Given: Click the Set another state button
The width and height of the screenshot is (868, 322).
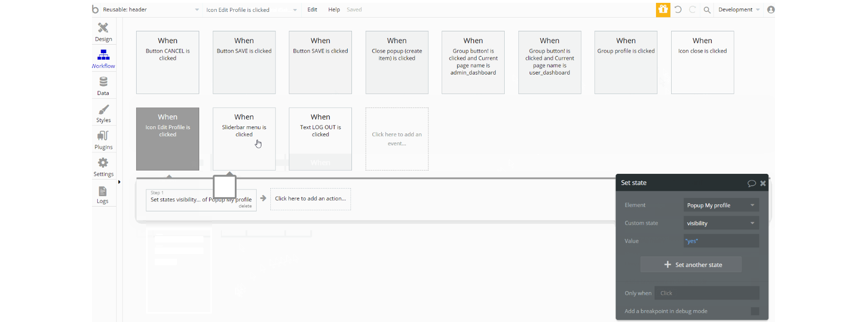Looking at the screenshot, I should [691, 265].
